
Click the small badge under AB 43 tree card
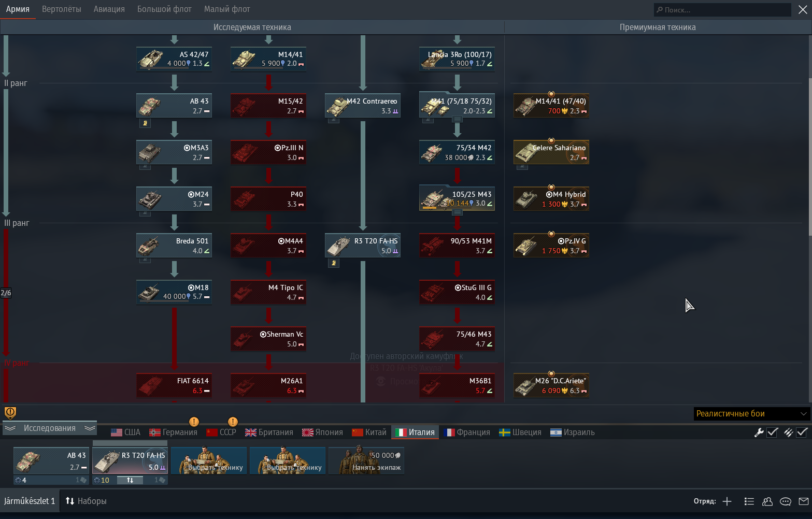pyautogui.click(x=145, y=123)
